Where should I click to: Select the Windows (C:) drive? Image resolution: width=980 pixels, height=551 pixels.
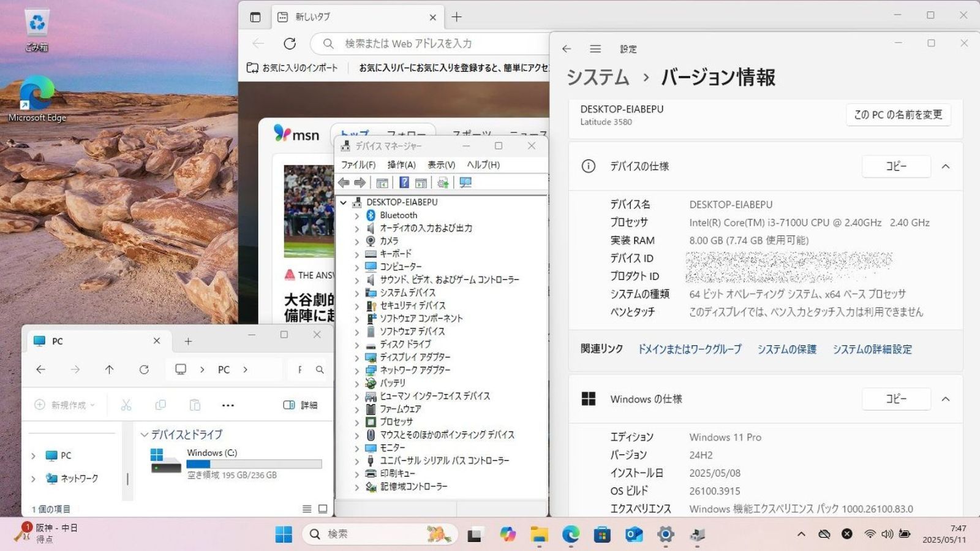236,463
